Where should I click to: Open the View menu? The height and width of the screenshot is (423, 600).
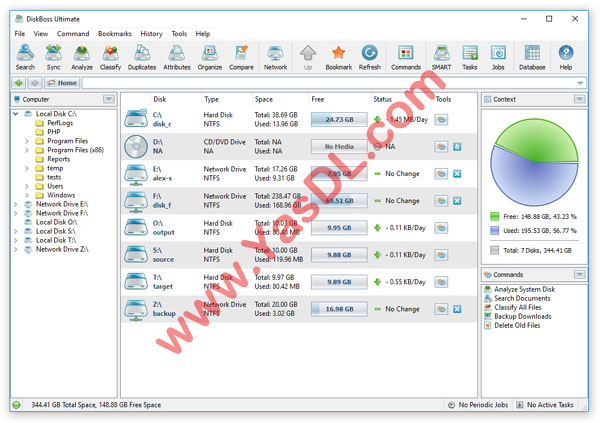click(x=41, y=34)
